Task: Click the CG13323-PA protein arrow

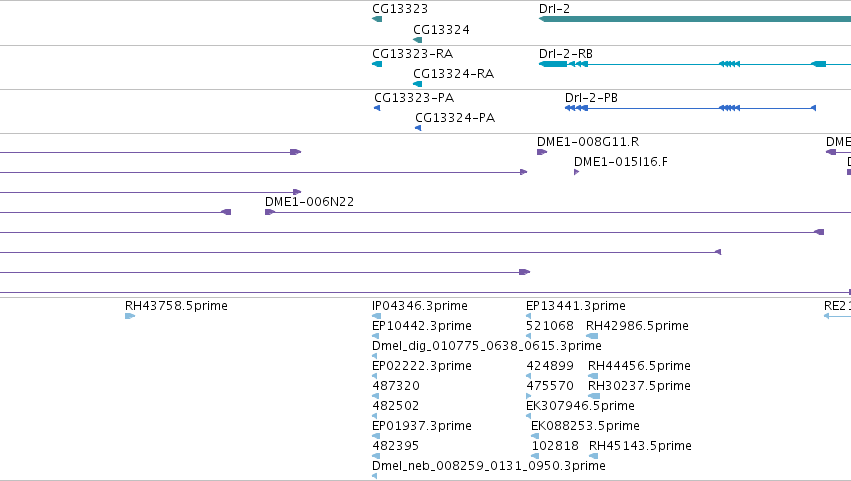Action: point(377,108)
